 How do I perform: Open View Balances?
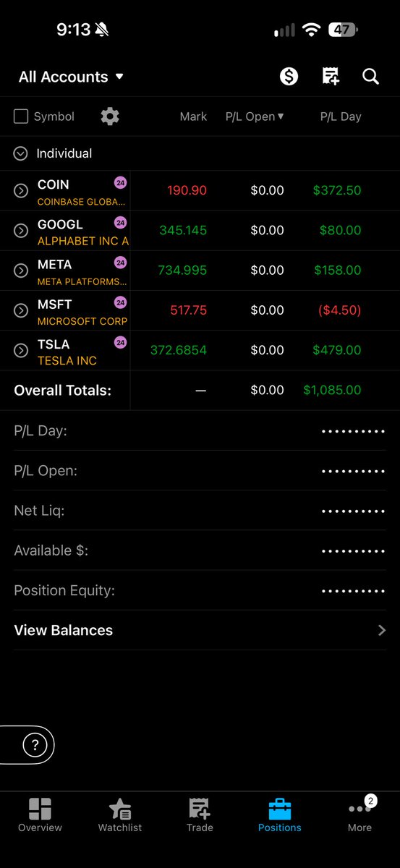(x=200, y=630)
